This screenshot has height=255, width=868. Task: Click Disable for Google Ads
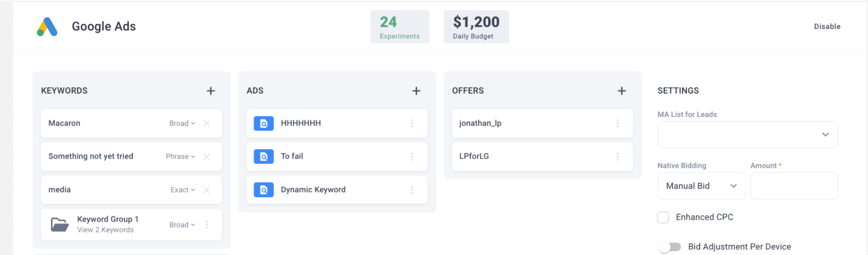(827, 26)
